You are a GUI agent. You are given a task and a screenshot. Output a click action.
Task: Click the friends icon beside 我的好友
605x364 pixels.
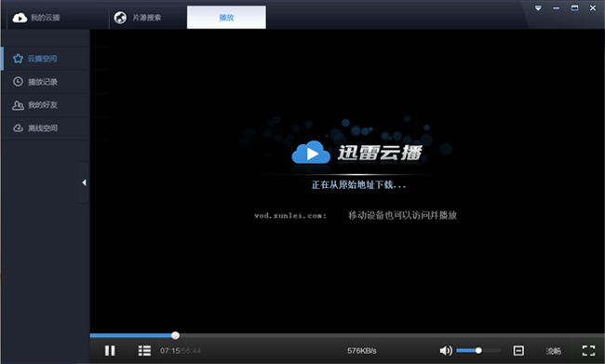tap(18, 105)
